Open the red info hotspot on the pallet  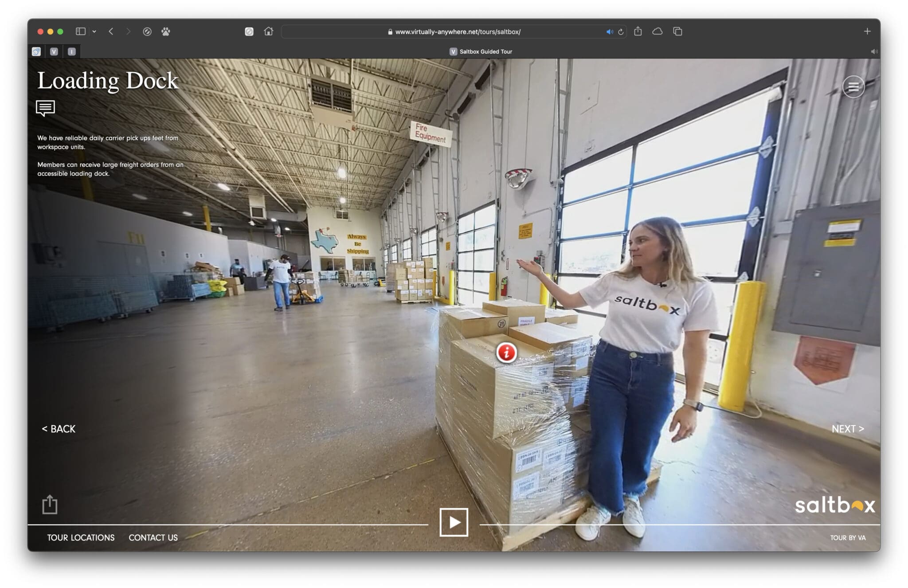[506, 353]
